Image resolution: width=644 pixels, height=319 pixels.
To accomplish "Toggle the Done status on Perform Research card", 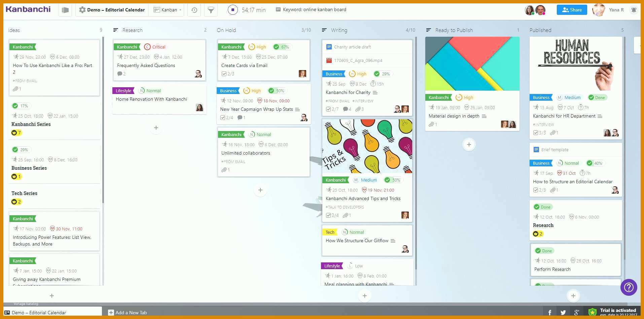I will click(544, 251).
